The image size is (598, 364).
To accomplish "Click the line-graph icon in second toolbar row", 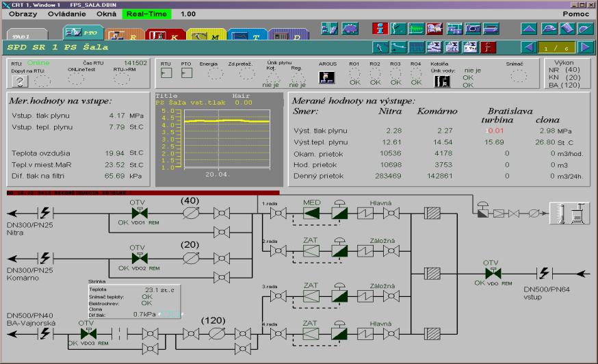I will pyautogui.click(x=398, y=47).
